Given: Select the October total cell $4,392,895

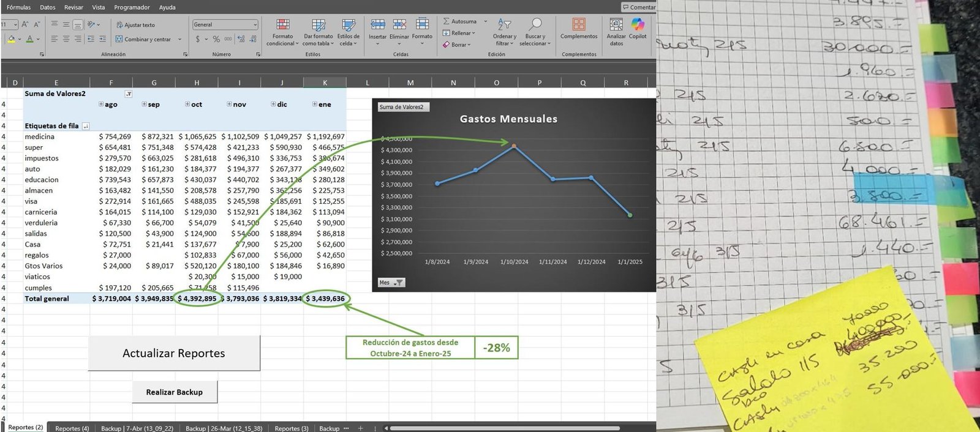Looking at the screenshot, I should coord(197,299).
